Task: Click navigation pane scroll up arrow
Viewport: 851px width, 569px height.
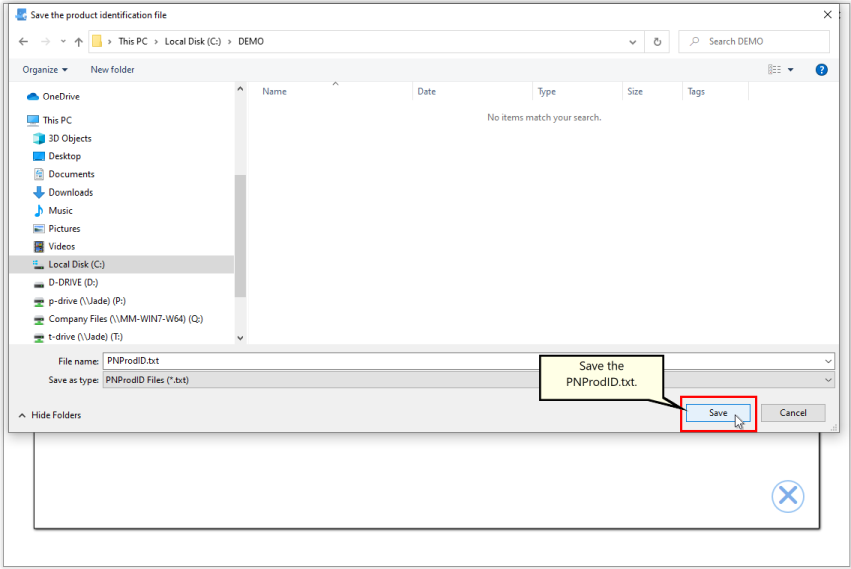Action: pos(240,88)
